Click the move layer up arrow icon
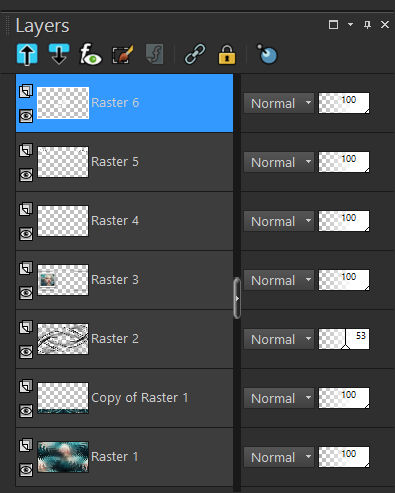 (x=27, y=54)
